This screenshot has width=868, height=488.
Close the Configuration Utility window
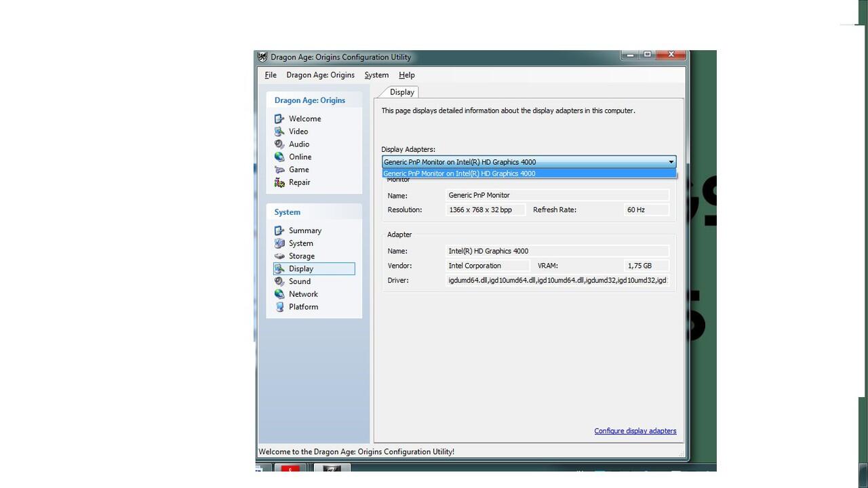click(x=671, y=54)
